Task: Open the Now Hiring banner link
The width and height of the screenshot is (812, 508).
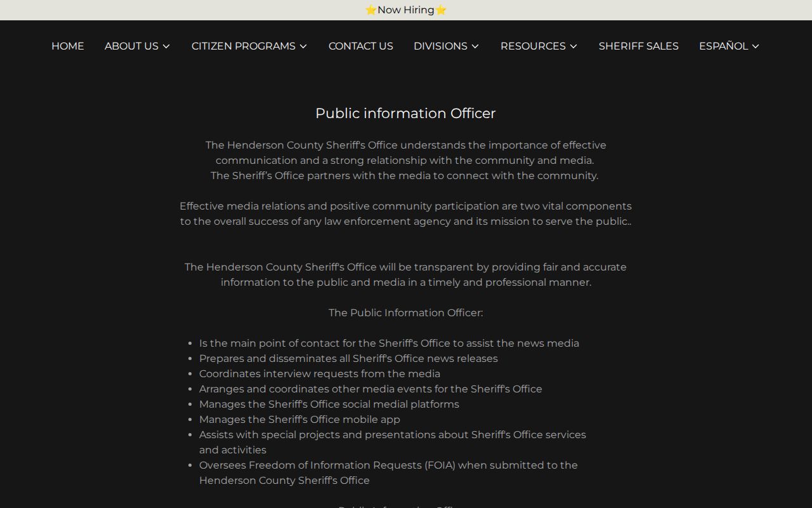Action: [x=406, y=10]
